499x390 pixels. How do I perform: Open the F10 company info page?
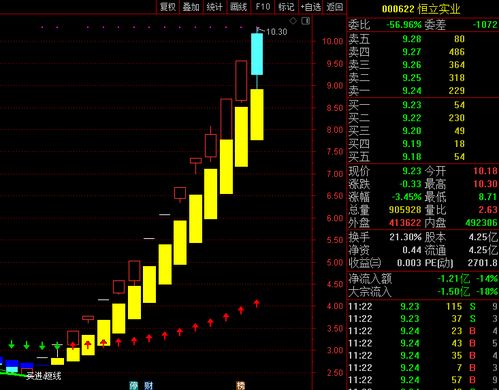263,7
